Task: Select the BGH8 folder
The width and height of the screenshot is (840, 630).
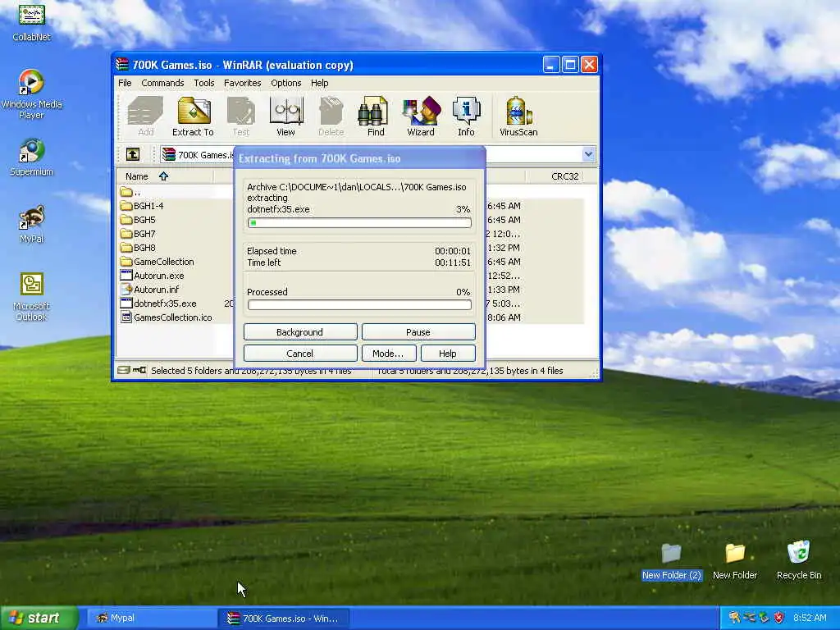Action: [x=138, y=248]
